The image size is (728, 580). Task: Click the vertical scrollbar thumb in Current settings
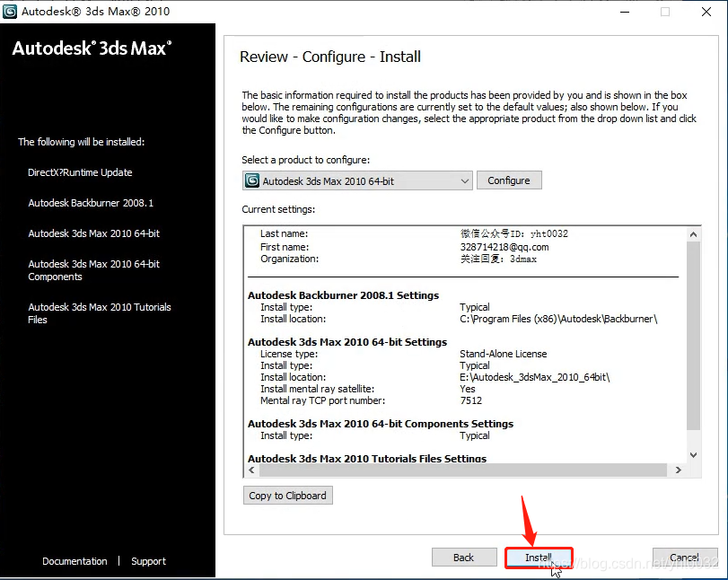point(693,335)
